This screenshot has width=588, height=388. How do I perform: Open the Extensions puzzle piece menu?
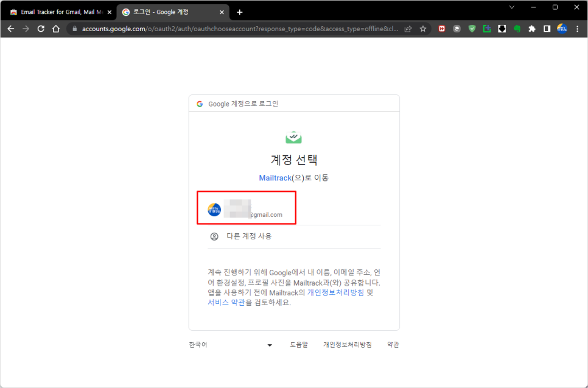tap(532, 29)
